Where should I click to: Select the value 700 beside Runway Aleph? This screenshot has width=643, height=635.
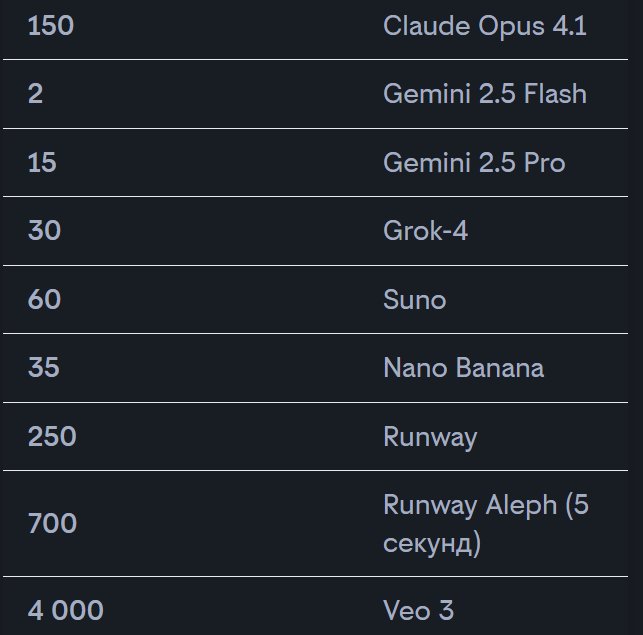click(x=52, y=523)
